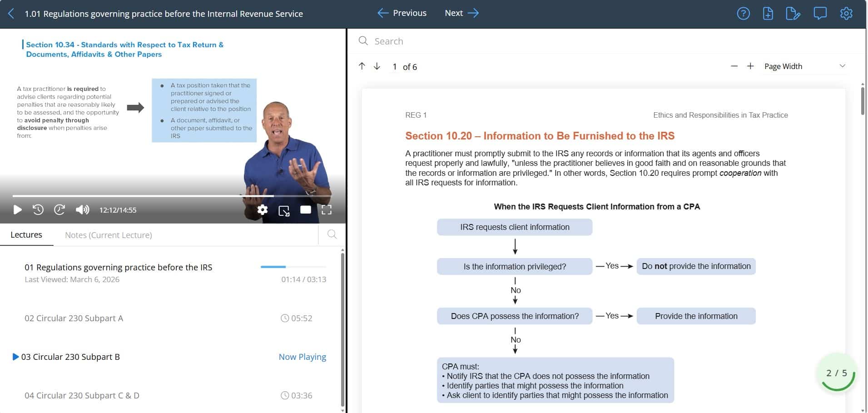
Task: Go to next page with down arrow
Action: coord(377,66)
